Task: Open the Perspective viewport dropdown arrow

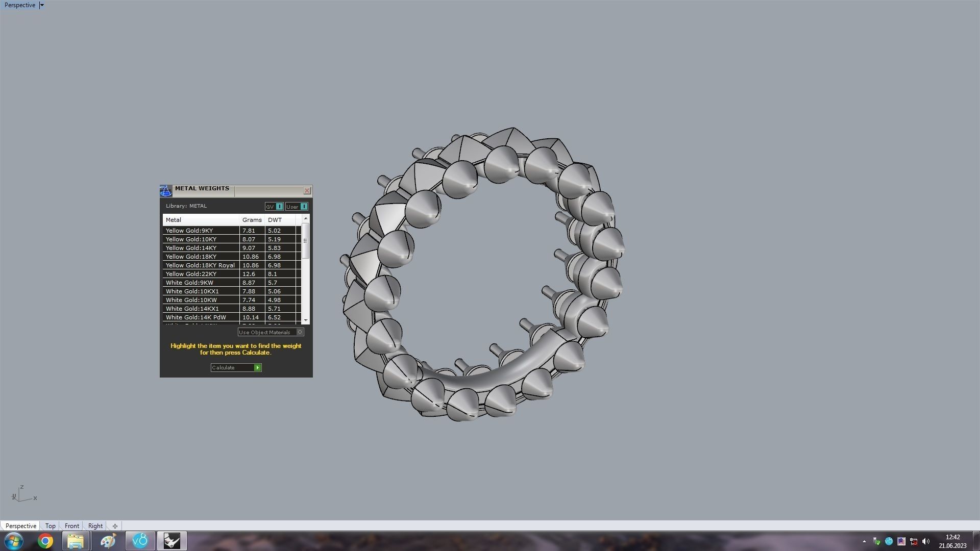Action: tap(42, 5)
